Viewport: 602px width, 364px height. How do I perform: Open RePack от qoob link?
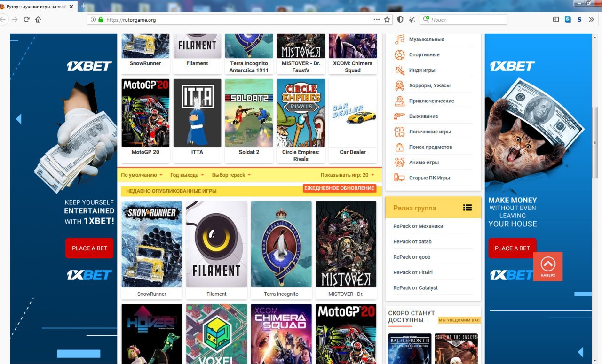tap(412, 257)
